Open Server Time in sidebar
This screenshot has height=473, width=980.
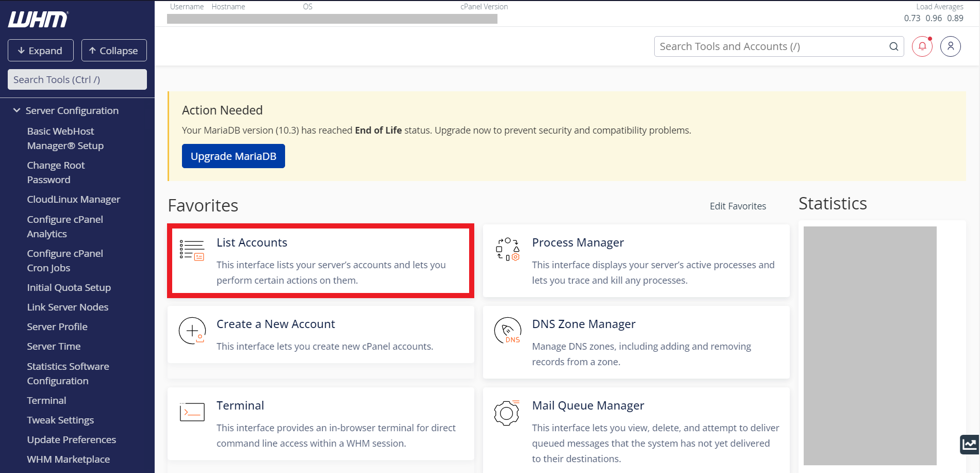[54, 346]
